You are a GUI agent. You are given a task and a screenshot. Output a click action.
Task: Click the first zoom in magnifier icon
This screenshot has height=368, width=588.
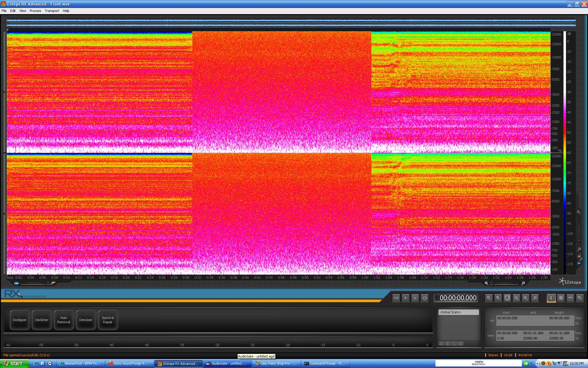coord(489,298)
